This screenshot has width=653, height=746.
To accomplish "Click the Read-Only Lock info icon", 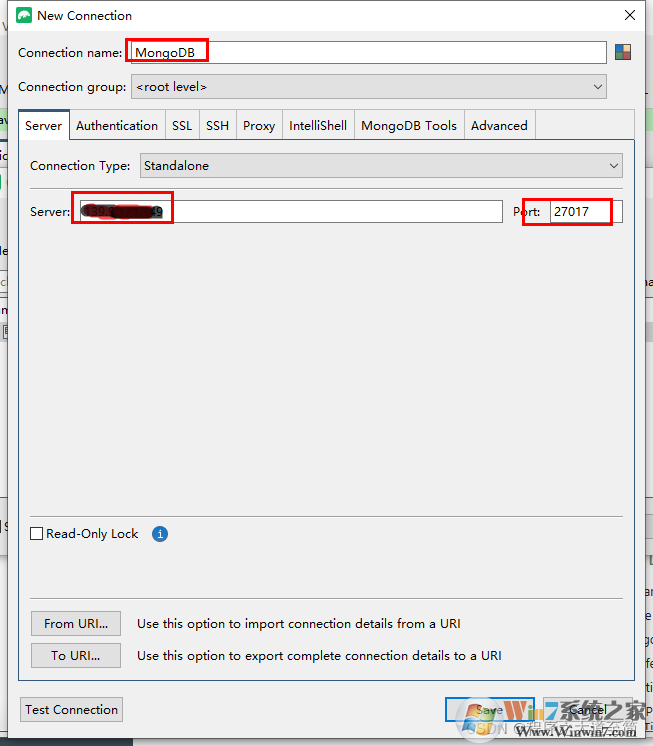I will [160, 534].
